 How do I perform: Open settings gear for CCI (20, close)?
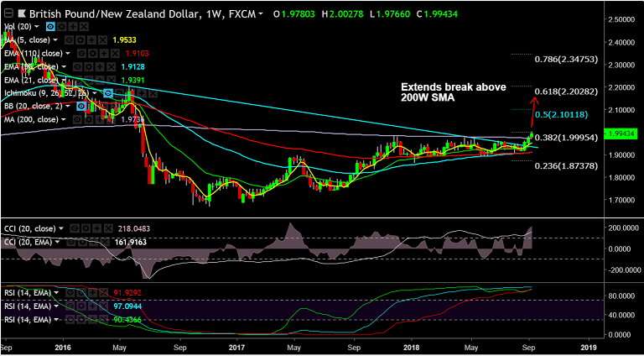pos(86,228)
